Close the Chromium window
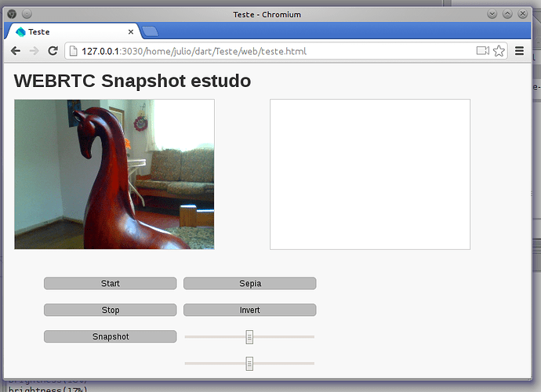Screen dimensions: 541x392 [523, 14]
